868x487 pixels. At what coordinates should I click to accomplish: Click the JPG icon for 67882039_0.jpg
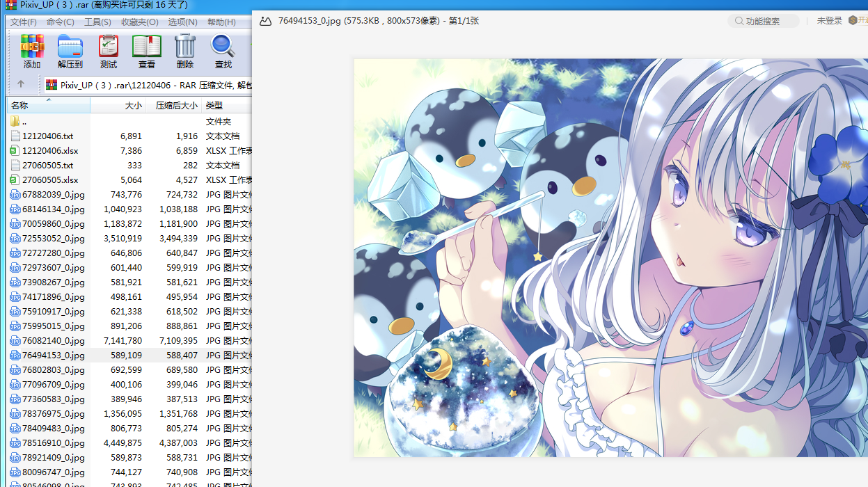15,195
